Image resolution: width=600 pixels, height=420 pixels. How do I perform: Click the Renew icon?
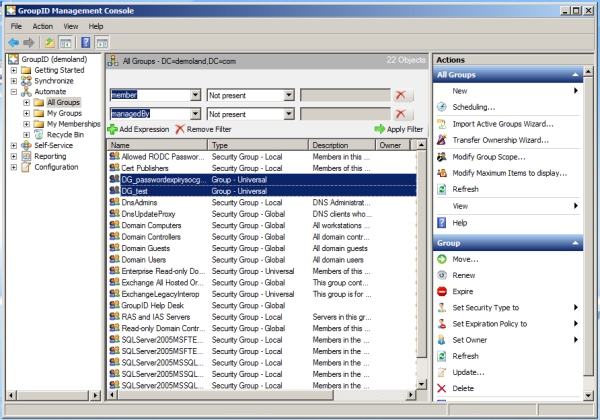tap(442, 275)
